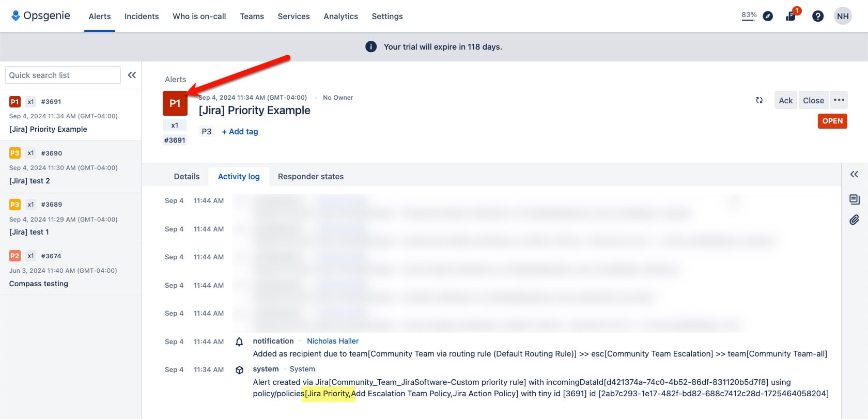This screenshot has width=868, height=419.
Task: Open the more actions ellipsis menu
Action: click(839, 100)
